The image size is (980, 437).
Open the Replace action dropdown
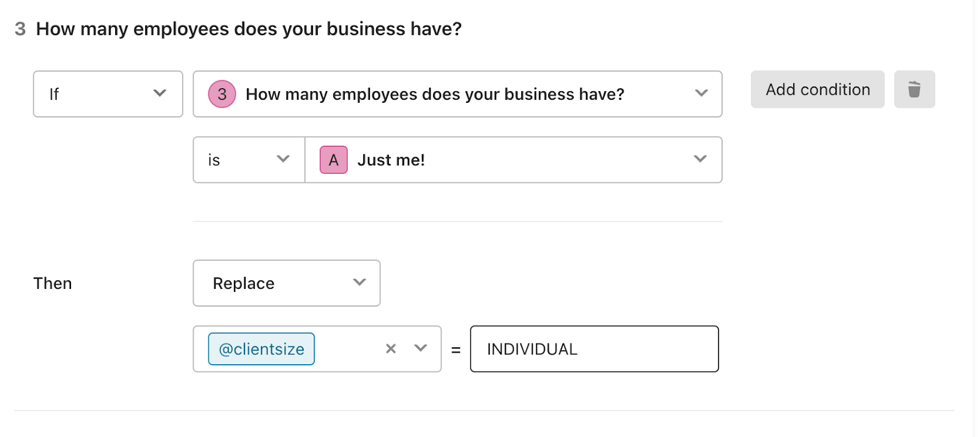[x=287, y=283]
